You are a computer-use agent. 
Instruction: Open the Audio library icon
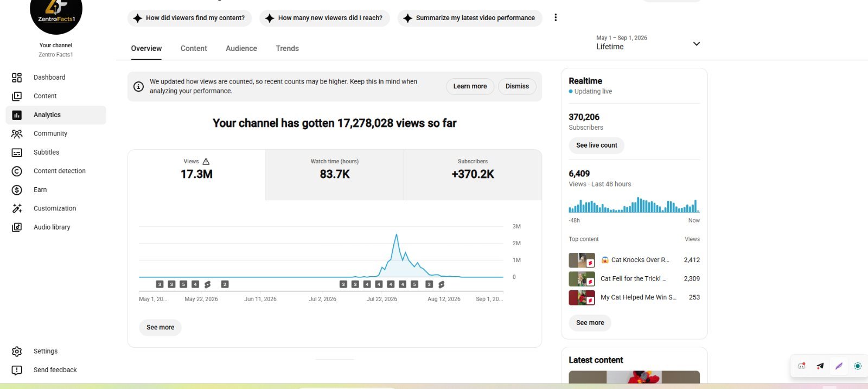coord(17,227)
